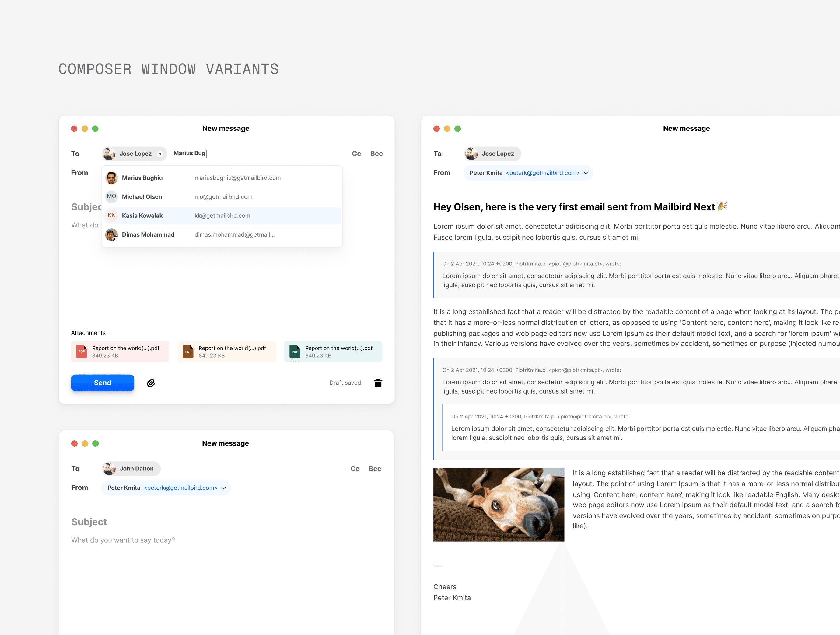Click the MO avatar for Michael Olsen
The height and width of the screenshot is (635, 840).
point(111,196)
